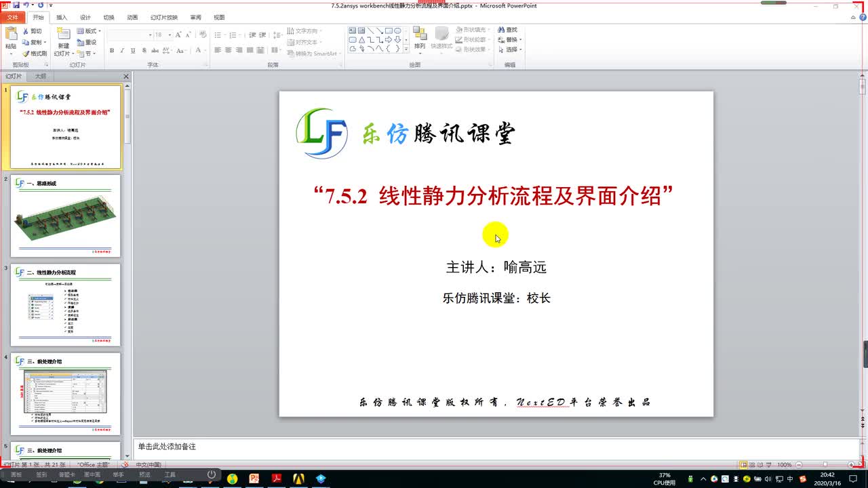This screenshot has width=868, height=488.
Task: Select slide 3 thumbnail 线性静力分析流程
Action: (x=66, y=305)
